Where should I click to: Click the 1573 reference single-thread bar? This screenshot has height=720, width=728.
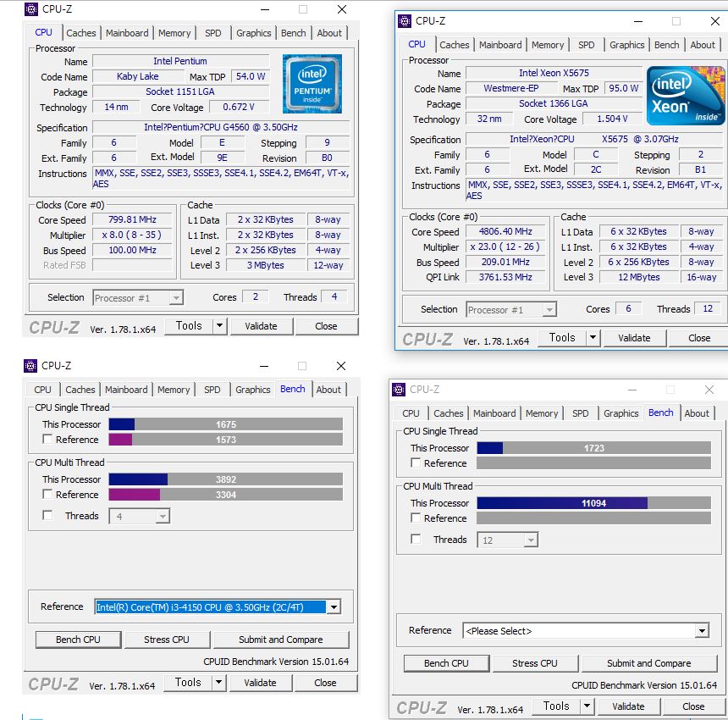[x=226, y=439]
